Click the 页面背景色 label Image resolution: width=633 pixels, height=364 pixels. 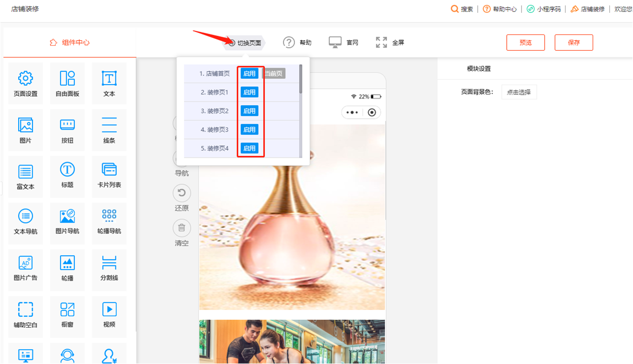coord(477,92)
